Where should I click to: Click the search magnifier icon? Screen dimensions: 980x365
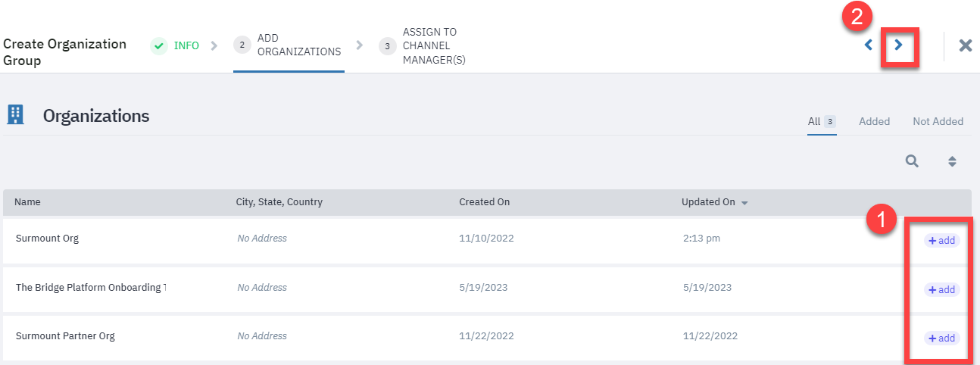(913, 161)
